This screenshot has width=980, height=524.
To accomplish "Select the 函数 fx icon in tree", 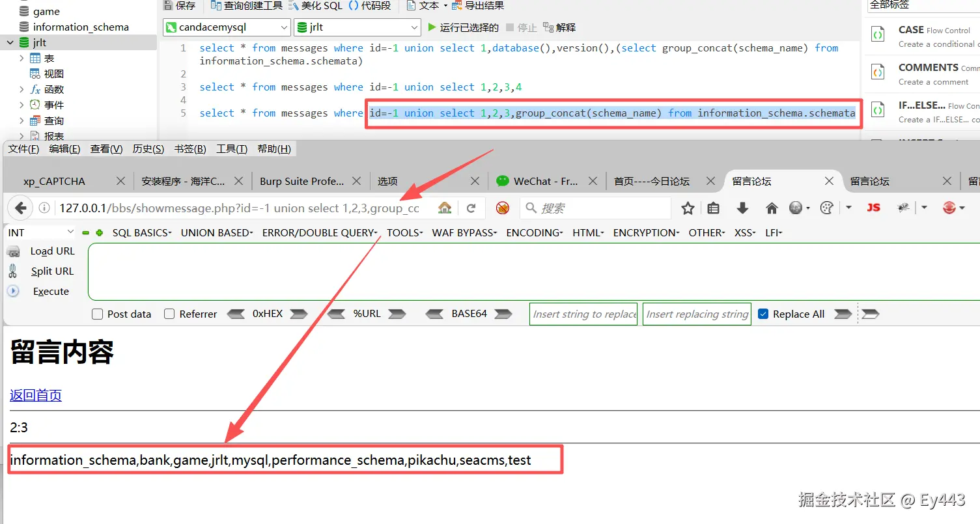I will coord(35,89).
